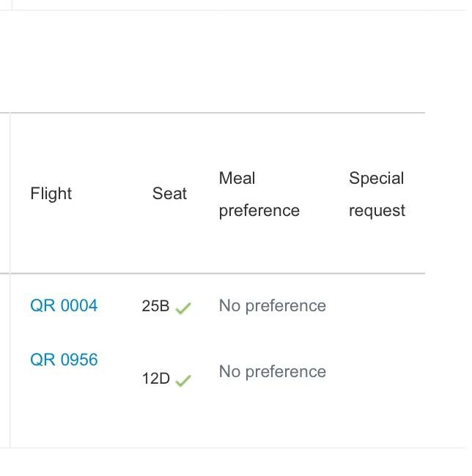Viewport: 472px width, 476px height.
Task: Select seat number 12D
Action: pos(156,379)
